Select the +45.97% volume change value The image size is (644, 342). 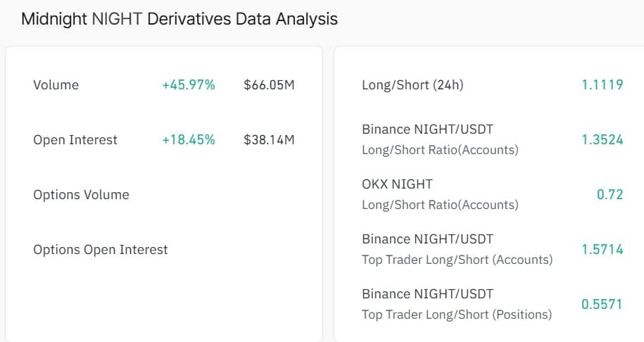tap(188, 85)
